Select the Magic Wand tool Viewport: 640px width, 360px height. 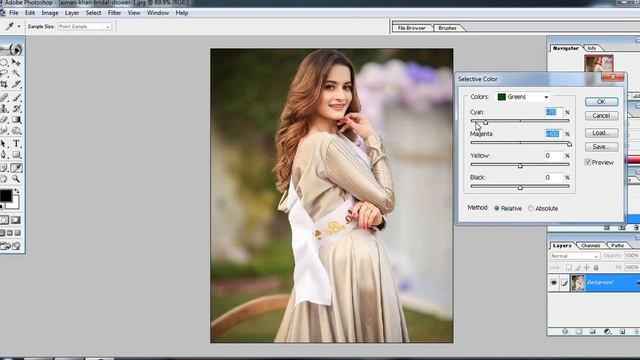click(16, 73)
